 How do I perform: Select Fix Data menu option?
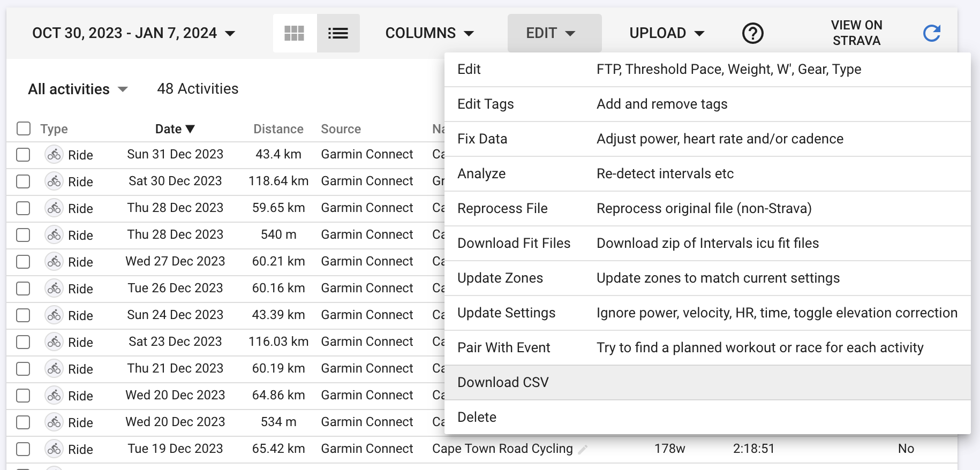482,139
